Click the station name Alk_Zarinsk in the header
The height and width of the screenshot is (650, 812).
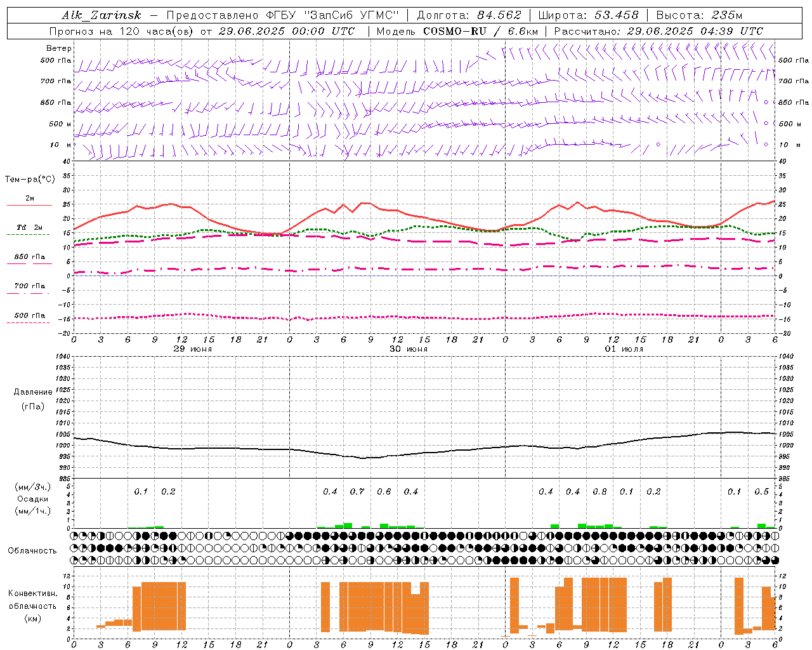101,15
